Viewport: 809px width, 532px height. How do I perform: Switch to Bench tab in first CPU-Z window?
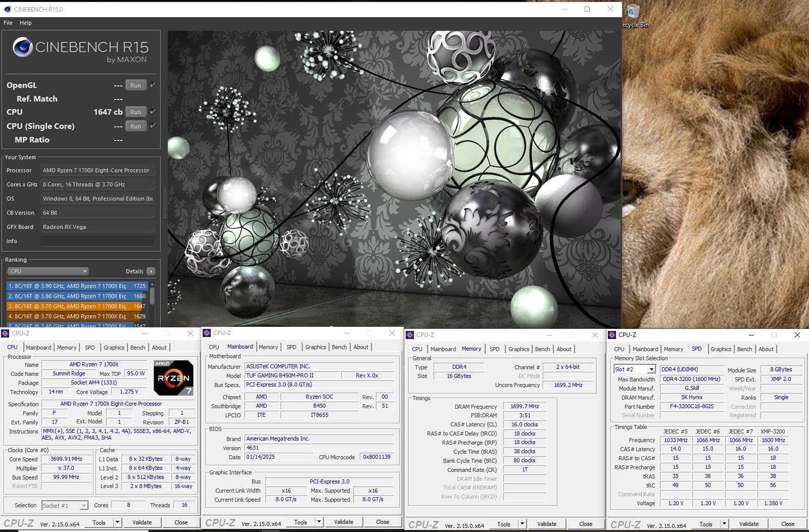pos(138,348)
